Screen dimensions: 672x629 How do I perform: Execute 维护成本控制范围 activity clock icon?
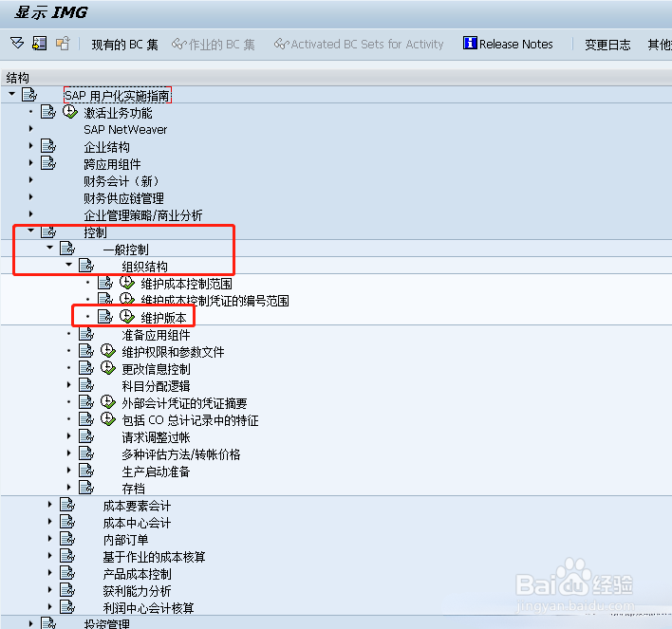coord(127,283)
